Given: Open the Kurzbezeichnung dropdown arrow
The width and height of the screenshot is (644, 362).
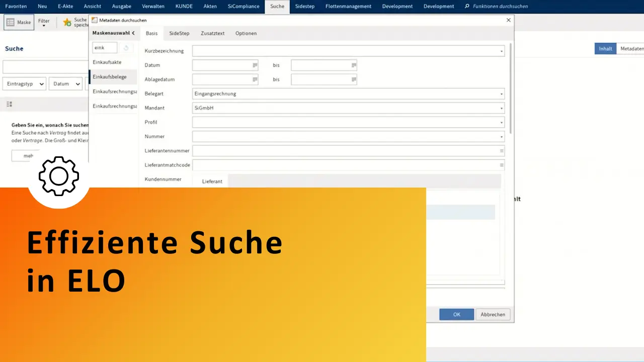Looking at the screenshot, I should tap(501, 51).
